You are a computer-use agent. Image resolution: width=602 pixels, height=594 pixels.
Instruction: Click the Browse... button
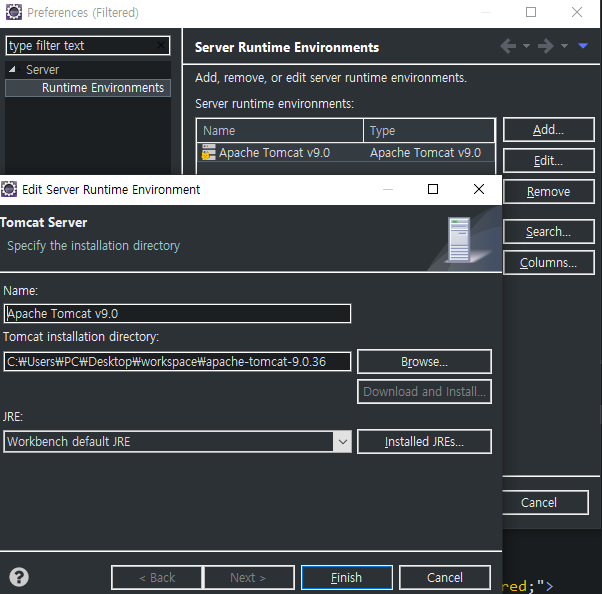pos(424,361)
